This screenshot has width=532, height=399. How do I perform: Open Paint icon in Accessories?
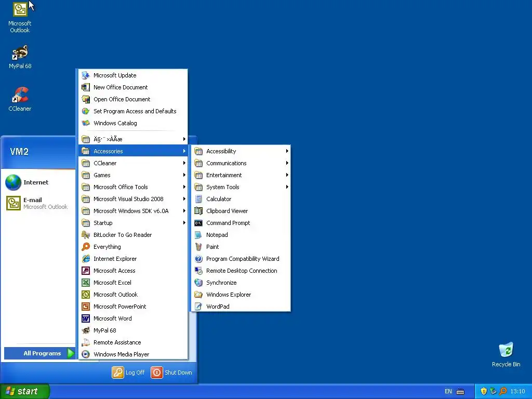[198, 247]
